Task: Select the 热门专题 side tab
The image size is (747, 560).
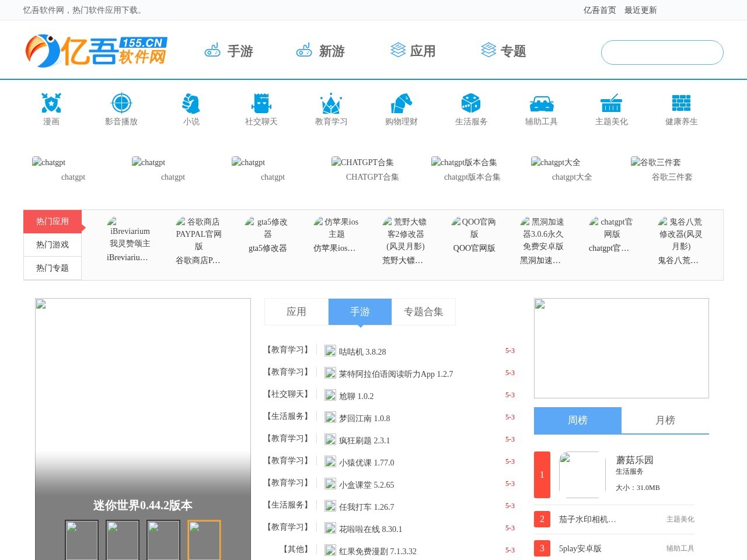Action: coord(53,268)
